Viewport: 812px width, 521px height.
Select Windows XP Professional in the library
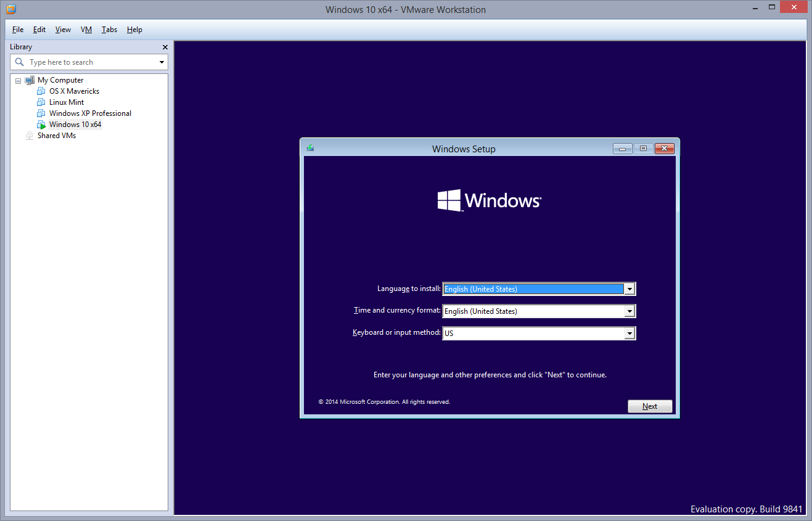tap(90, 113)
